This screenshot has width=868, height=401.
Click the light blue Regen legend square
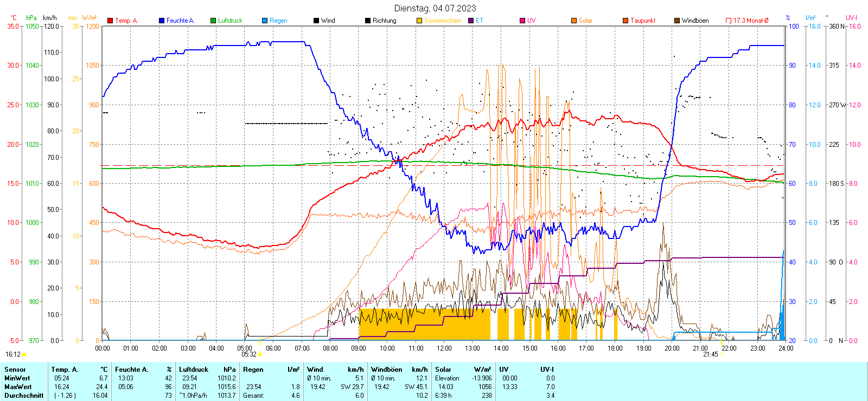click(x=265, y=21)
